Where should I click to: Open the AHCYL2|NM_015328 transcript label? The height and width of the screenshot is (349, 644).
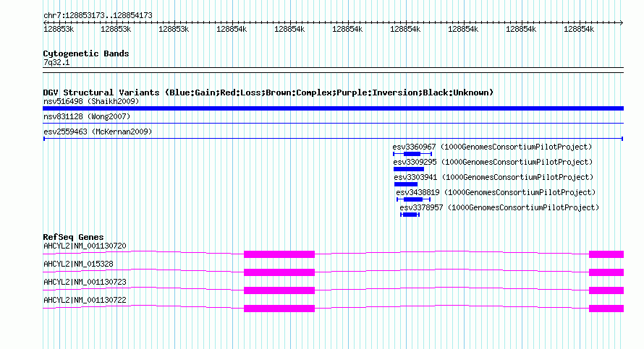click(78, 264)
